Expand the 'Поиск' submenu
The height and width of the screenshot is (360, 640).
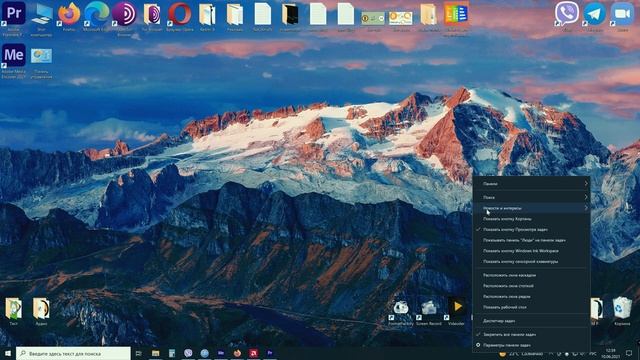[x=531, y=197]
